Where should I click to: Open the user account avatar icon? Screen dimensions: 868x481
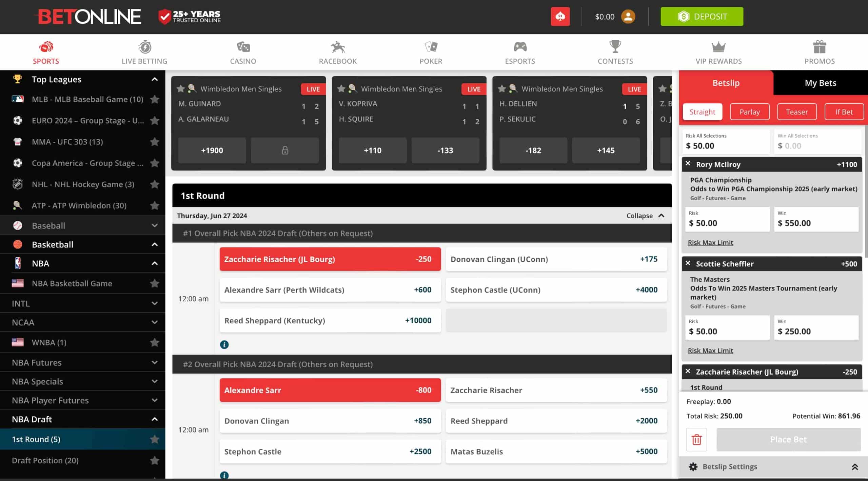point(628,17)
